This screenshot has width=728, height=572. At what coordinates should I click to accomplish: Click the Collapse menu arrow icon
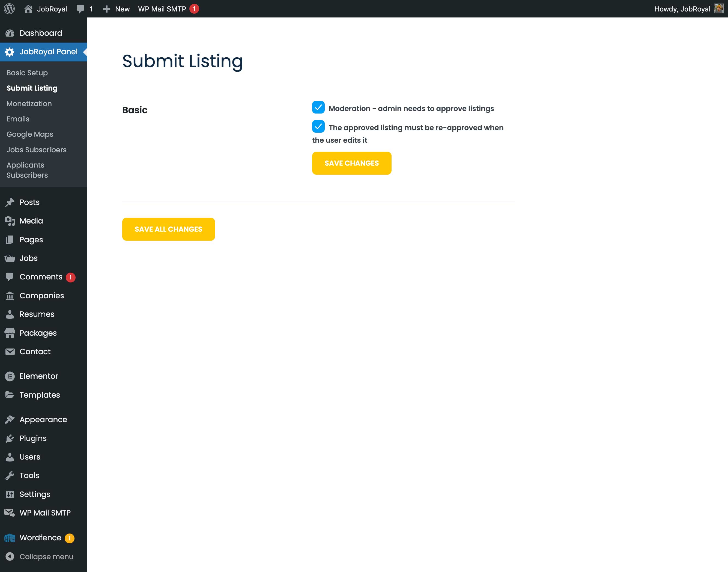(10, 556)
